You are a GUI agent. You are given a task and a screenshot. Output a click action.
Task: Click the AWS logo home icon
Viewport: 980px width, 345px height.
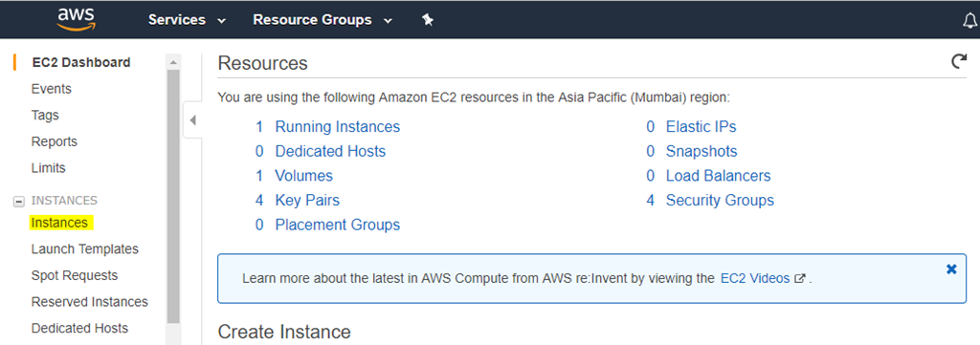[75, 19]
